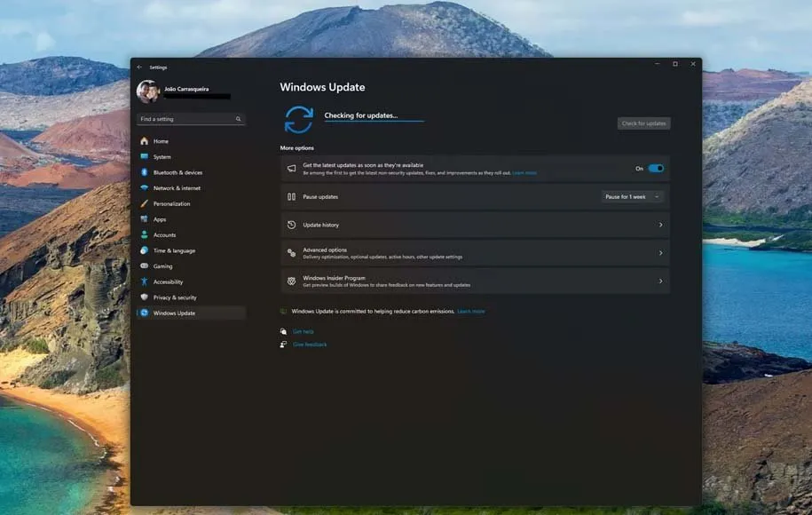Open the Accounts settings page

tap(164, 235)
